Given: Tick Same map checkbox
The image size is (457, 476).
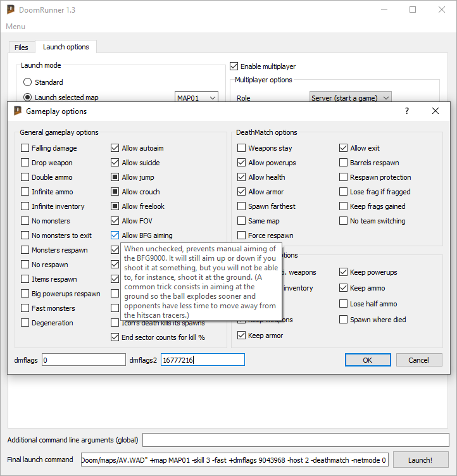Looking at the screenshot, I should pyautogui.click(x=241, y=221).
